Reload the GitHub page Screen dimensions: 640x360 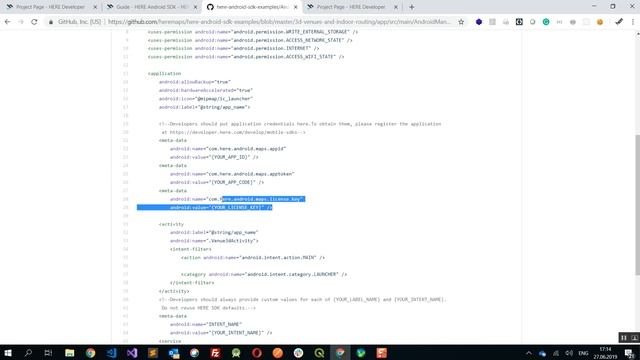34,22
